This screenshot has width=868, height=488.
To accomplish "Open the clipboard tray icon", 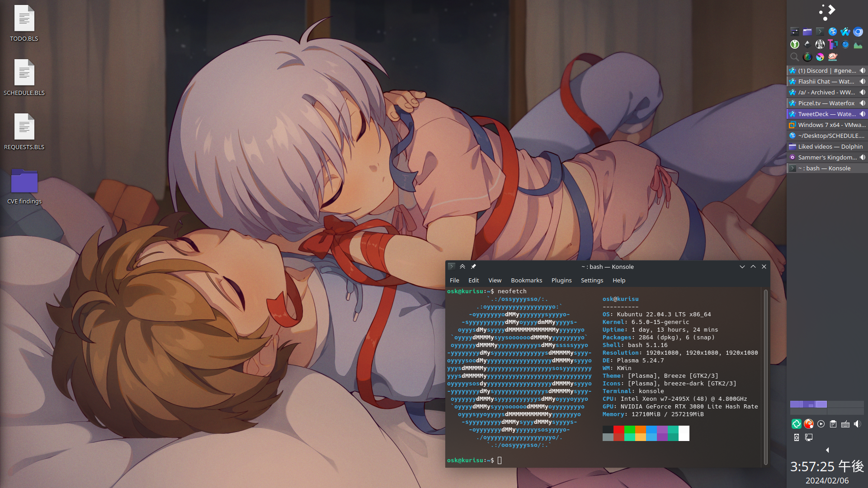I will (833, 424).
